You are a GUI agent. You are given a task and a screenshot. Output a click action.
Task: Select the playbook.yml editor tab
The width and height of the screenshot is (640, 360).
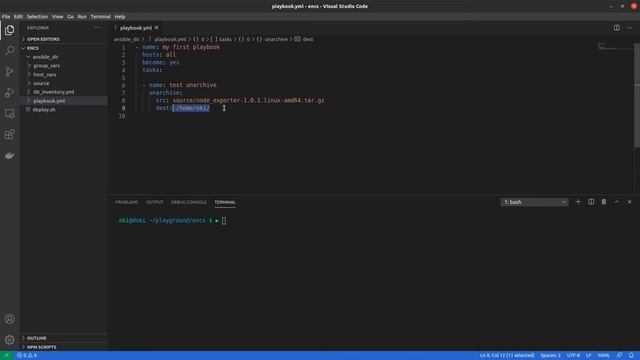click(136, 28)
